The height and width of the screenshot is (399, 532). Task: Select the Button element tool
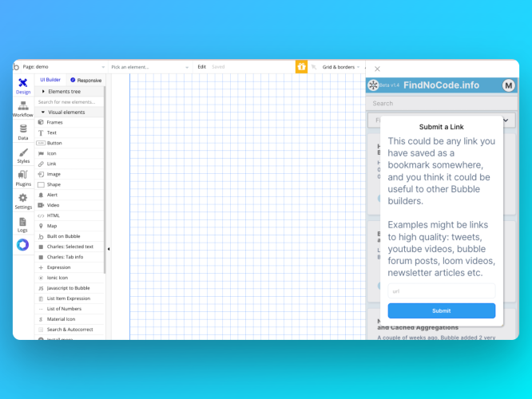click(x=69, y=143)
